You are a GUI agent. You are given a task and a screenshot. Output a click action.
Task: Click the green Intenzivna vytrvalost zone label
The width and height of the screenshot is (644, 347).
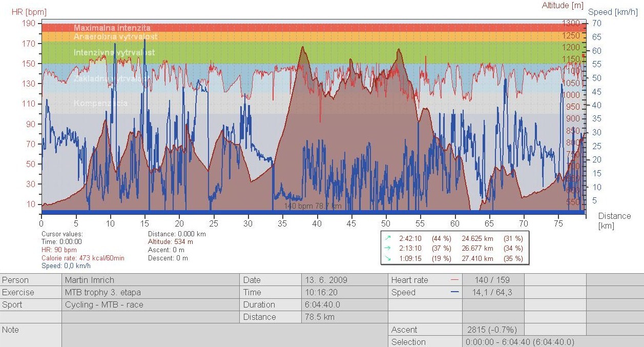tap(114, 53)
